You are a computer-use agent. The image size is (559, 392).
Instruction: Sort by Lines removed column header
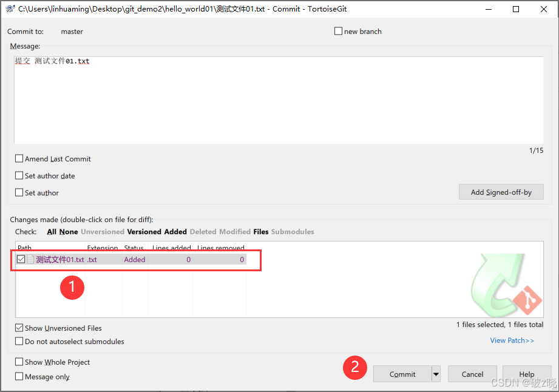coord(220,246)
